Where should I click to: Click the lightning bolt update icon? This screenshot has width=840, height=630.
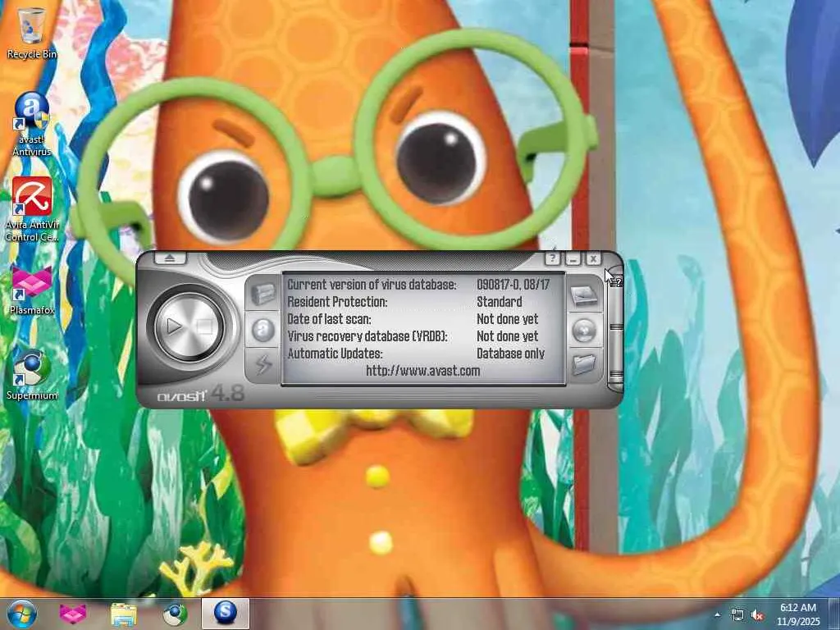[x=263, y=365]
